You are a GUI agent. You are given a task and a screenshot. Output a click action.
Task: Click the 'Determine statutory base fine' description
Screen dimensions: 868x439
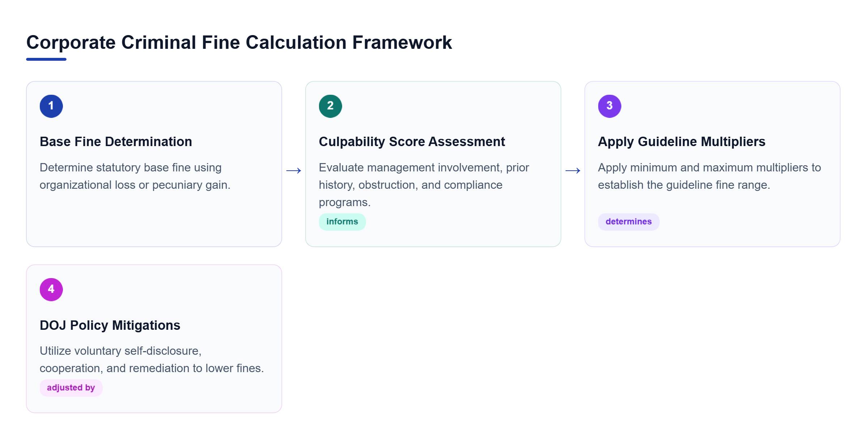pyautogui.click(x=135, y=176)
